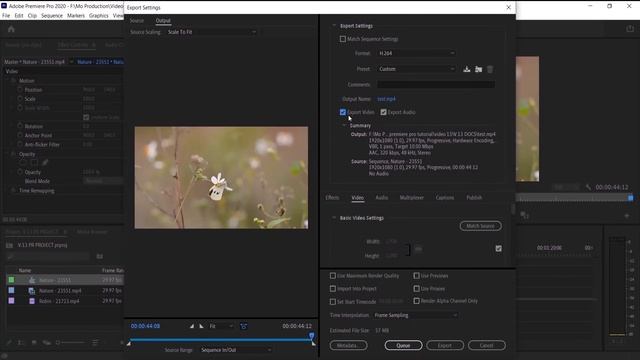Screen dimensions: 640x360
Task: Click the Opacity pen mask tool icon
Action: pyautogui.click(x=45, y=162)
